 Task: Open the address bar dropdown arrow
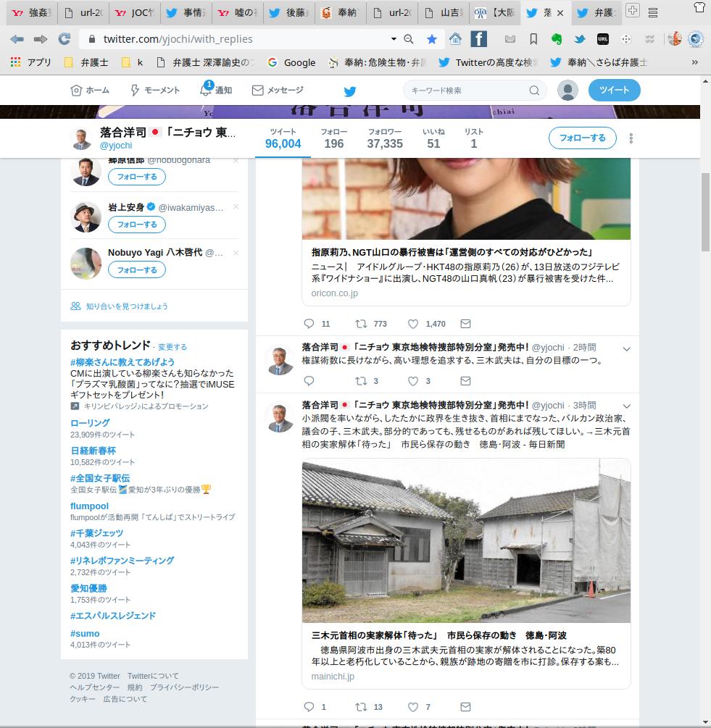click(394, 39)
